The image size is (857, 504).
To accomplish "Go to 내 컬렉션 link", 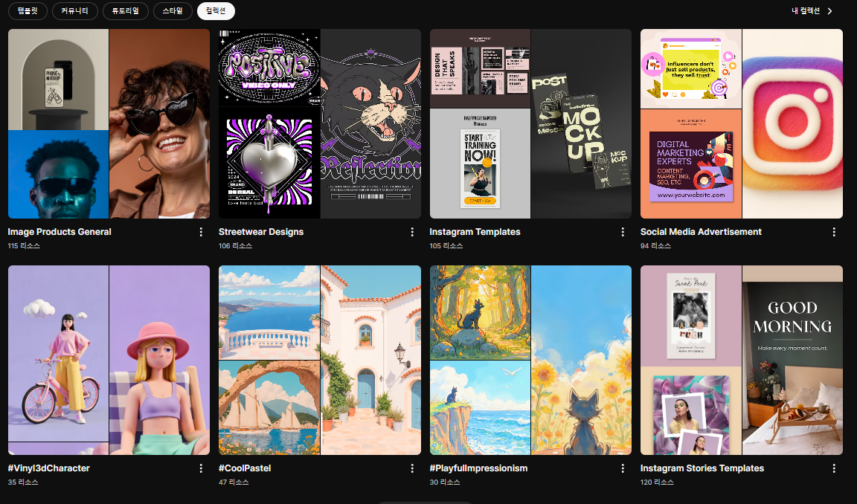I will (x=806, y=11).
